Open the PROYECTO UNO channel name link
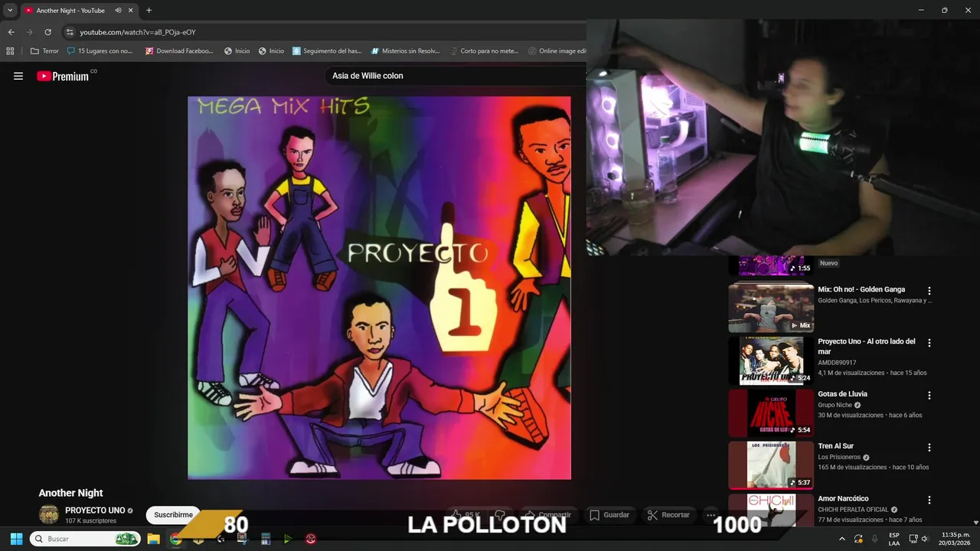Image resolution: width=980 pixels, height=551 pixels. coord(95,510)
